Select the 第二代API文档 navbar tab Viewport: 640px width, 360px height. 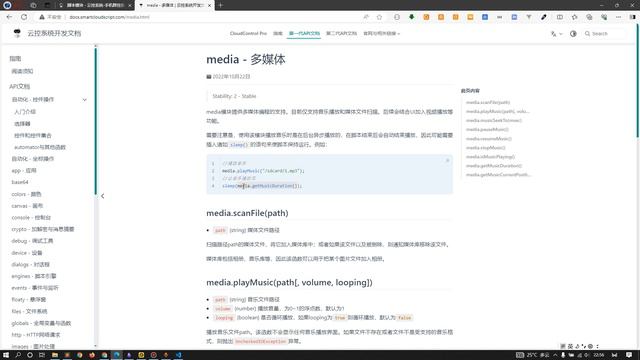coord(342,33)
